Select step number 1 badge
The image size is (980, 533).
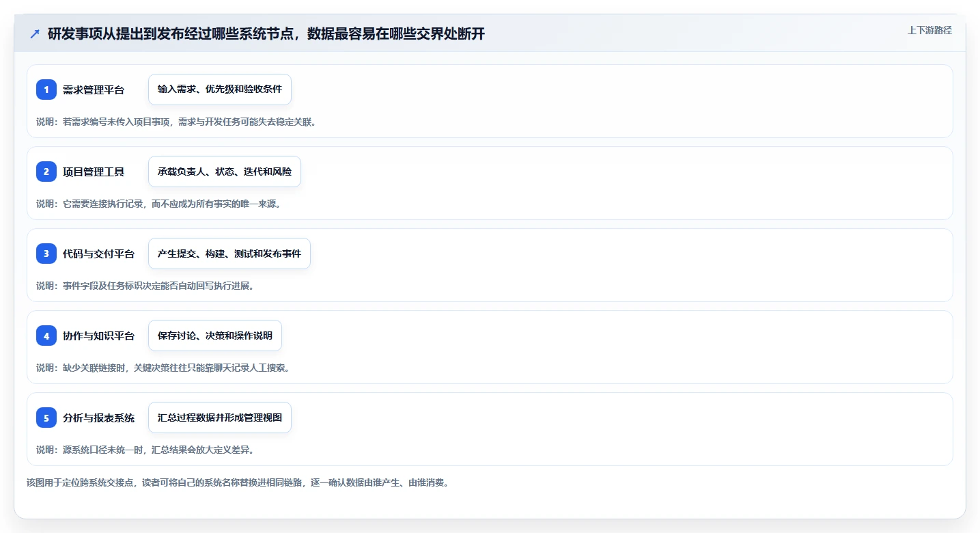tap(46, 90)
